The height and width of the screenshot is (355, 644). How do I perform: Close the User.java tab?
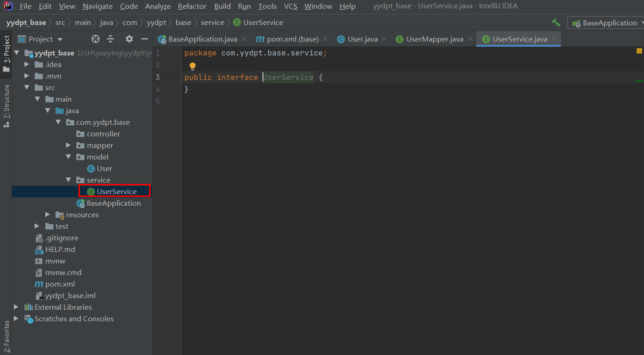(384, 39)
